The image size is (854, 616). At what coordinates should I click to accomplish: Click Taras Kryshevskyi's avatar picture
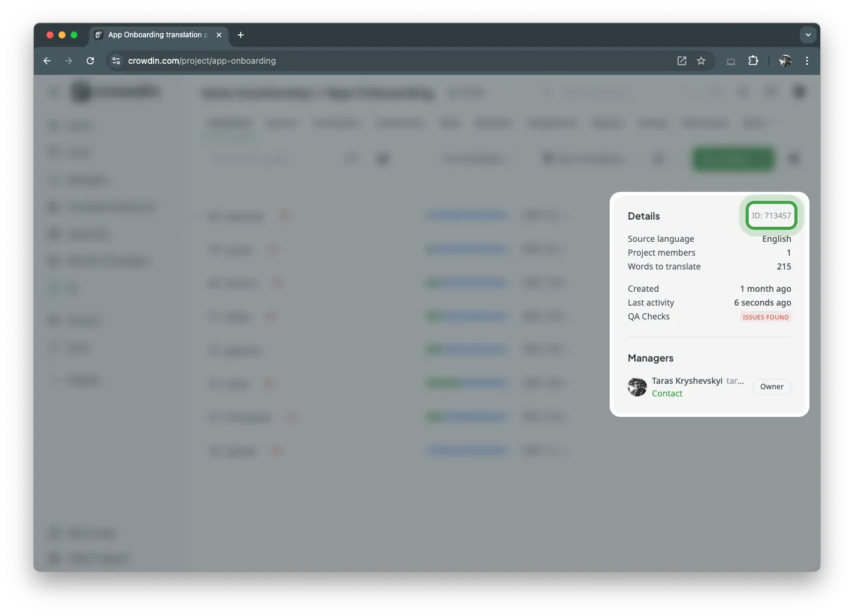637,387
